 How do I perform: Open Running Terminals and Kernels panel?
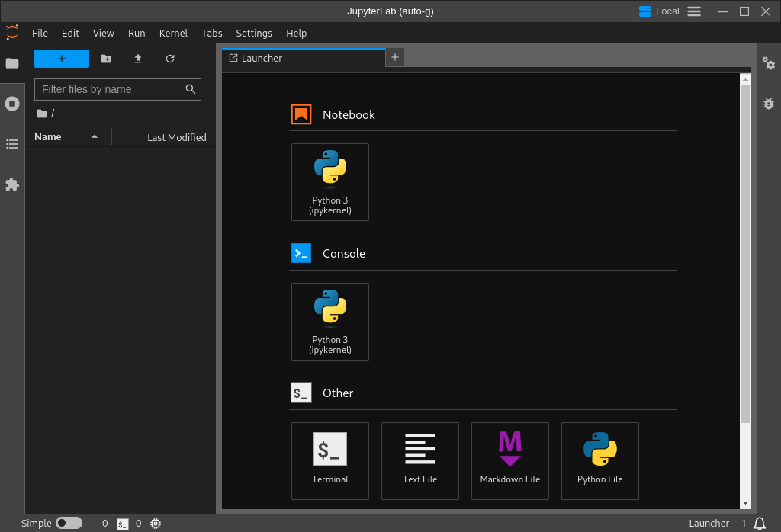click(x=12, y=104)
